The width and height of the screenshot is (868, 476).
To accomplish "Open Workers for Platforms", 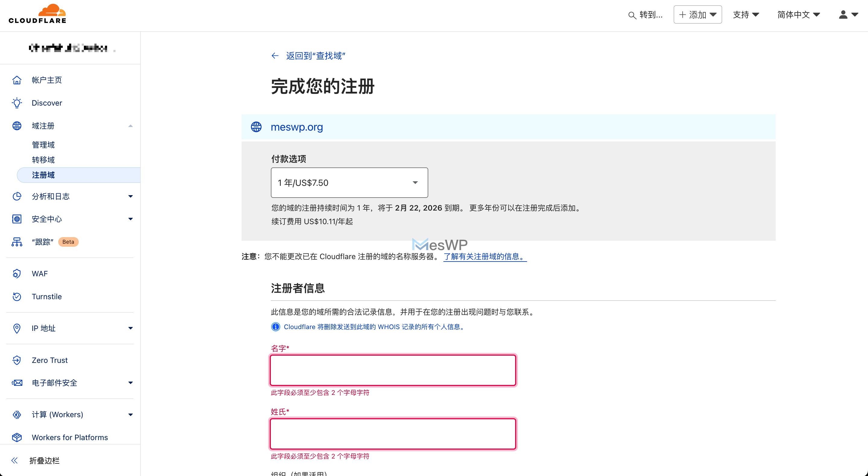I will [x=70, y=437].
